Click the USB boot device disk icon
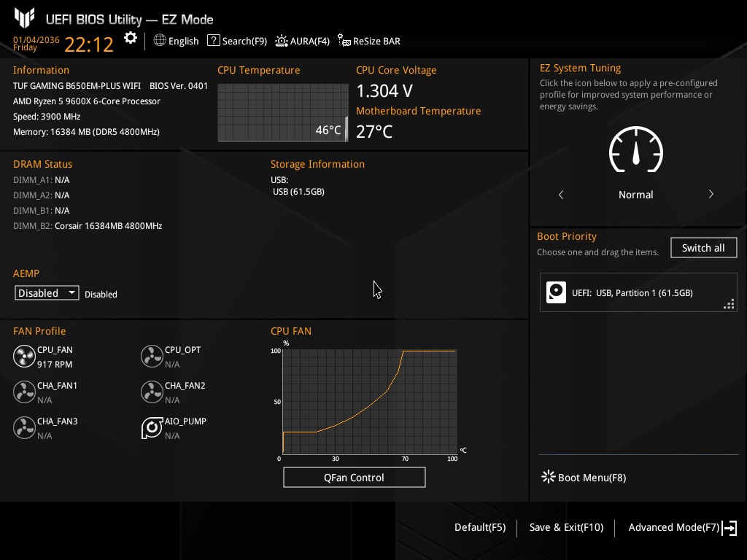The width and height of the screenshot is (747, 560). [x=556, y=292]
